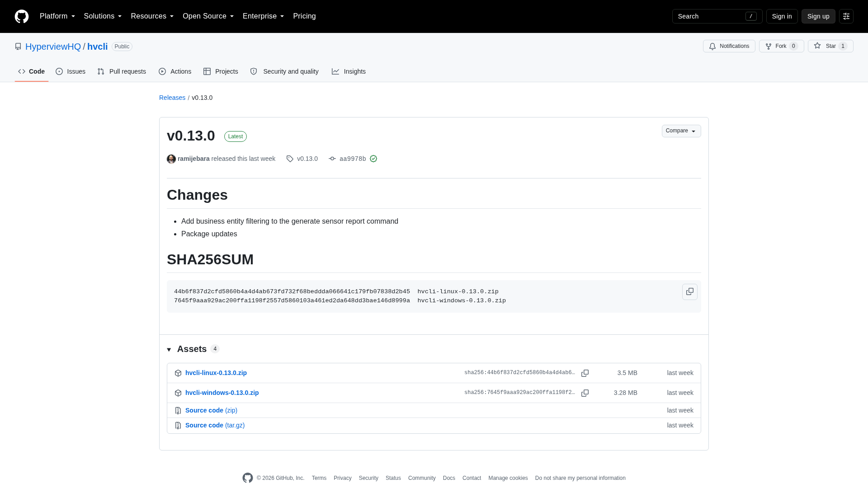Open Notifications for this repository
The height and width of the screenshot is (488, 868).
[729, 46]
